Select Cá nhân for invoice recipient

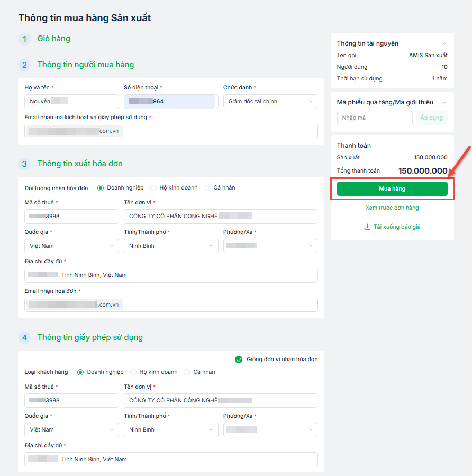(207, 188)
